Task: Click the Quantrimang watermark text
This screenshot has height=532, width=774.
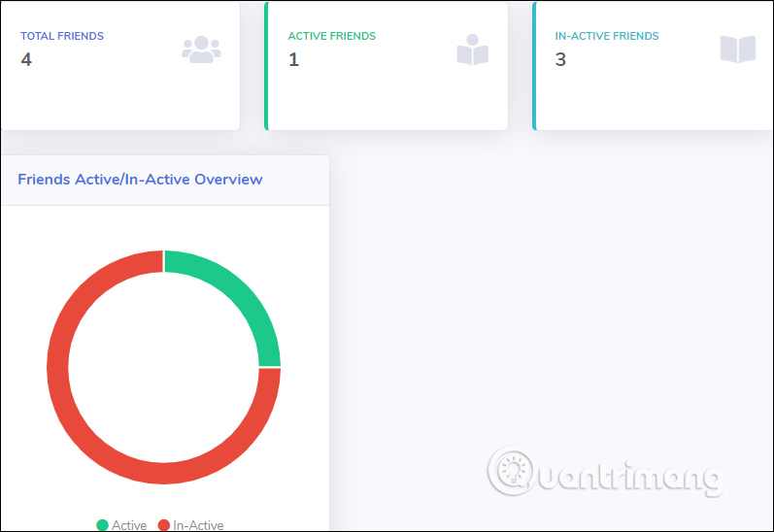Action: [626, 477]
